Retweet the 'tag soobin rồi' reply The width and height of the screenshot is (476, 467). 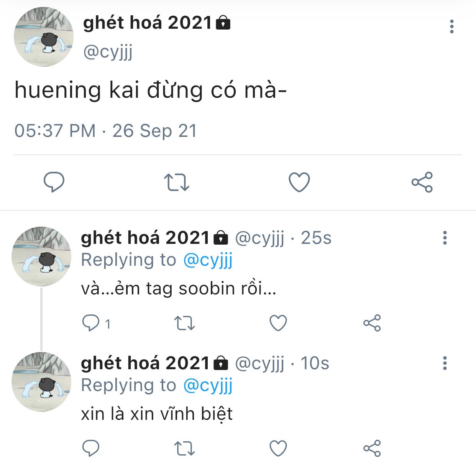[184, 323]
